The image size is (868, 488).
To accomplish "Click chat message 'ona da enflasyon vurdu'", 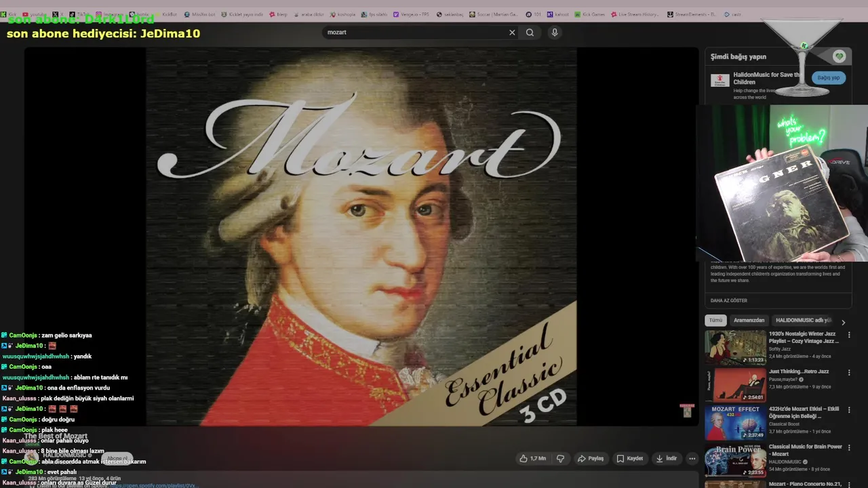I will point(78,388).
